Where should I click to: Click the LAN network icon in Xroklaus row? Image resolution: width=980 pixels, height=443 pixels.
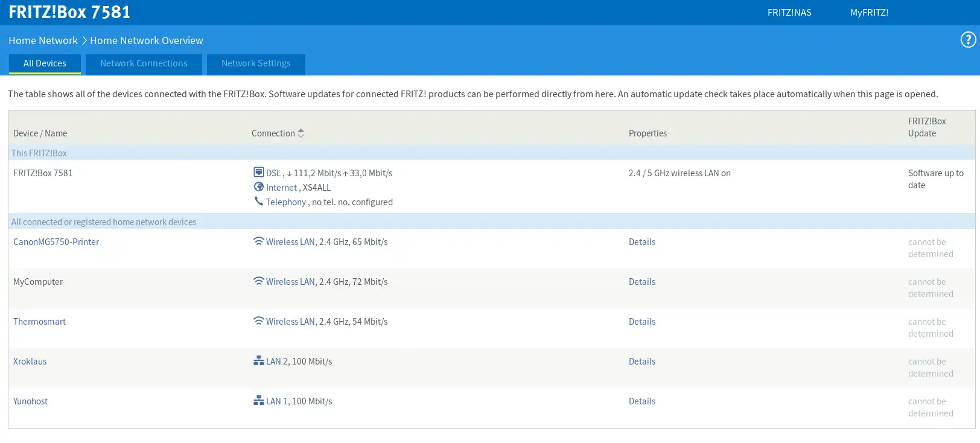coord(259,361)
